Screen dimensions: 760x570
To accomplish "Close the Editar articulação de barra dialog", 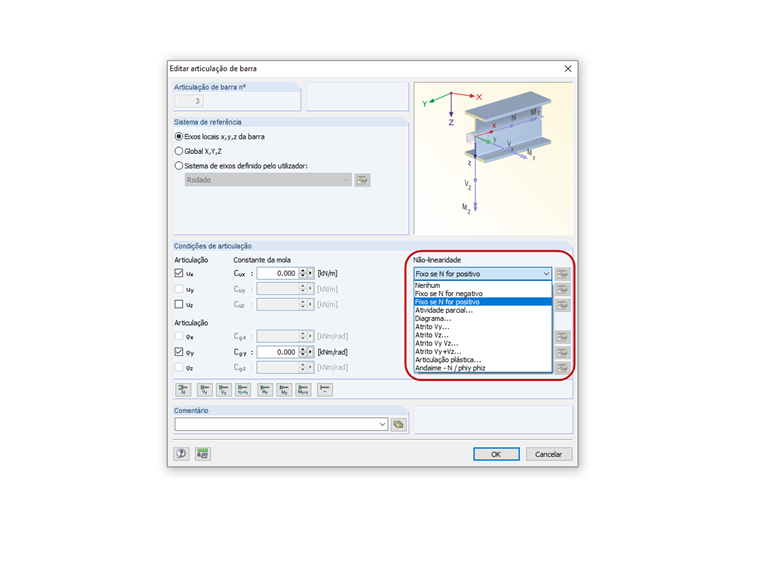I will (568, 69).
